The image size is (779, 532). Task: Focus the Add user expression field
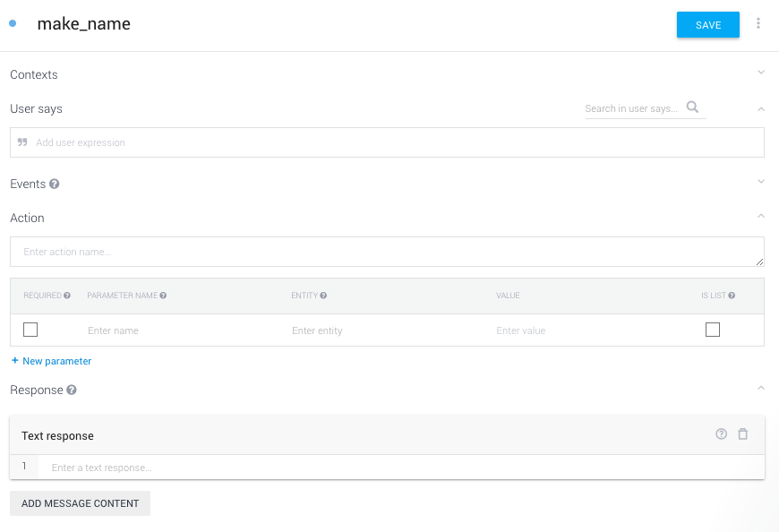[x=387, y=142]
